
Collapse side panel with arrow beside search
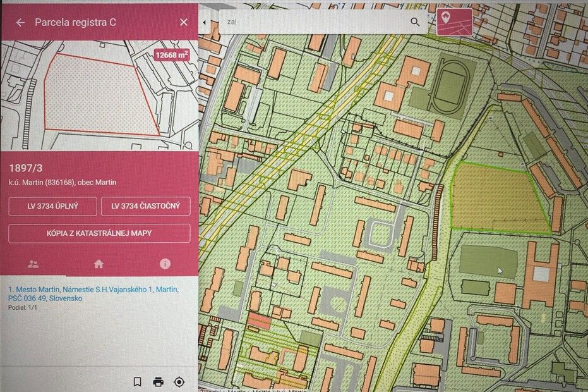coord(204,22)
